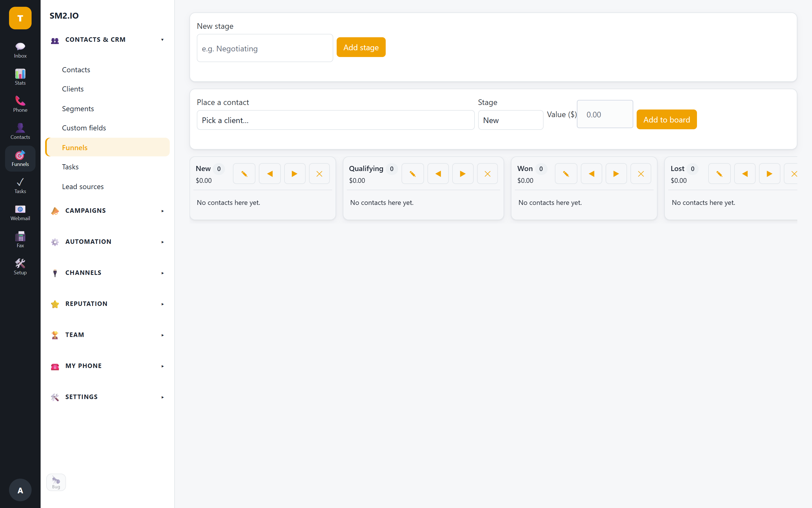Screen dimensions: 812x508
Task: Open Stats from the dark sidebar
Action: coord(20,77)
